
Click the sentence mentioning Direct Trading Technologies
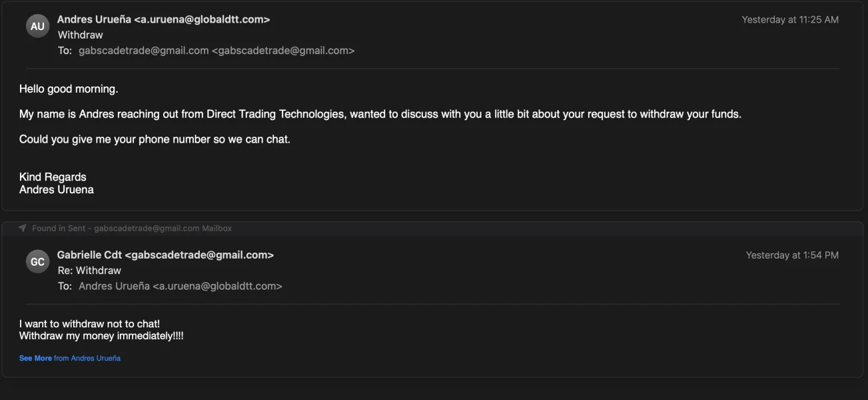pyautogui.click(x=380, y=114)
